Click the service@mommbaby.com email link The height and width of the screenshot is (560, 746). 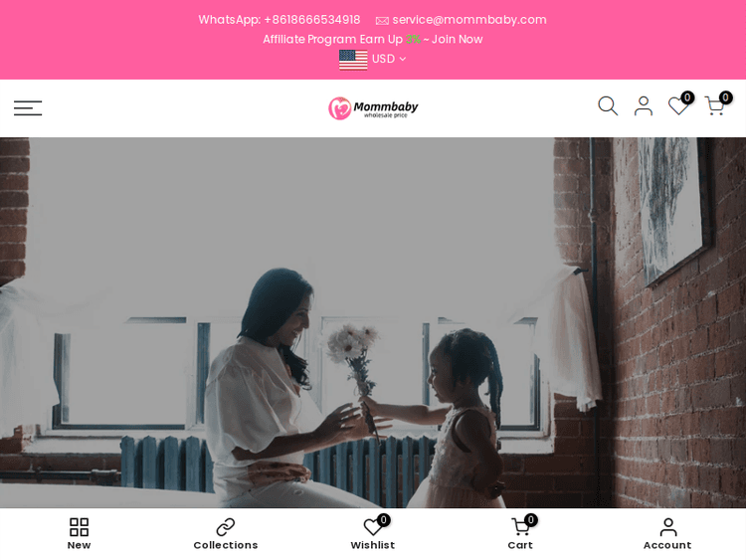[x=469, y=20]
